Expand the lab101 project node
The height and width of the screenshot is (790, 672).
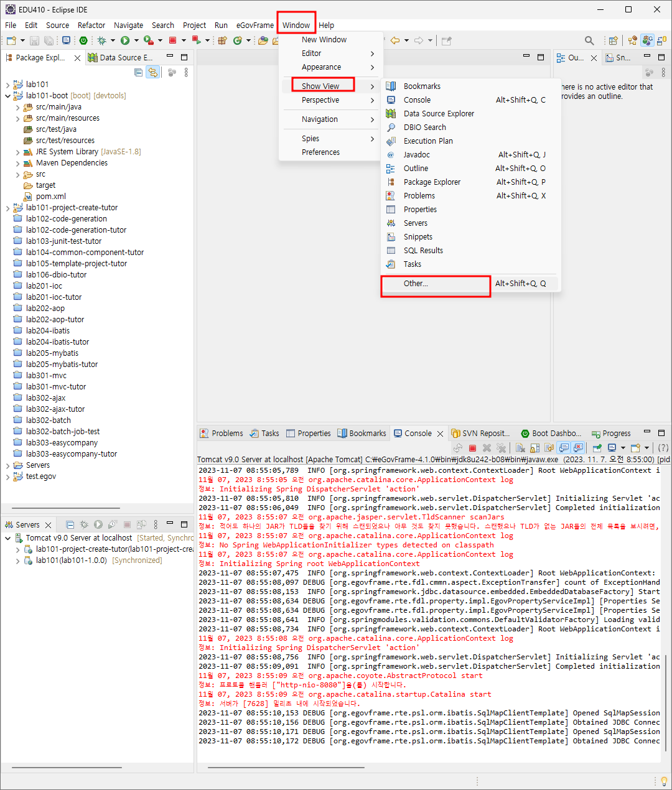[x=7, y=85]
